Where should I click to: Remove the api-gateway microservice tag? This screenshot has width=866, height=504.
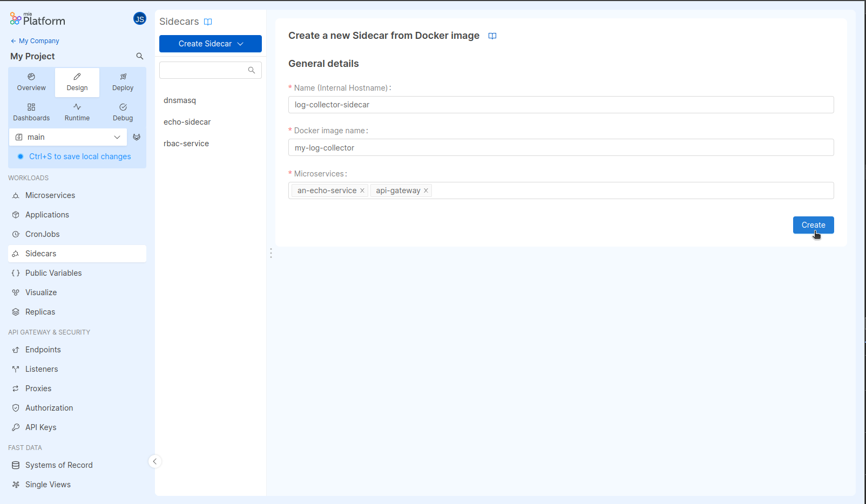[x=426, y=190]
